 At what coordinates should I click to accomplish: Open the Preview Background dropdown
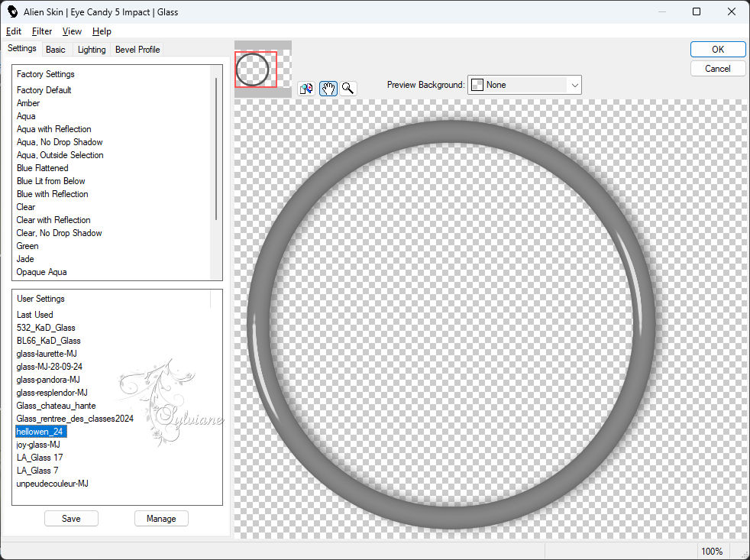coord(524,85)
